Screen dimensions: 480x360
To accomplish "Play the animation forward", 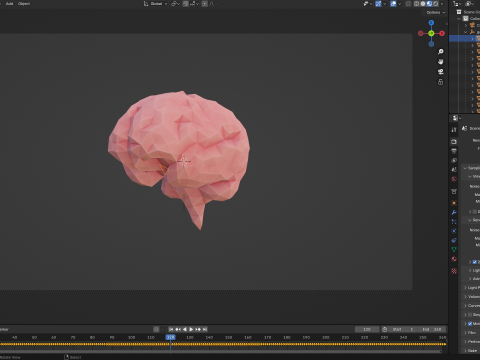I will click(x=191, y=329).
